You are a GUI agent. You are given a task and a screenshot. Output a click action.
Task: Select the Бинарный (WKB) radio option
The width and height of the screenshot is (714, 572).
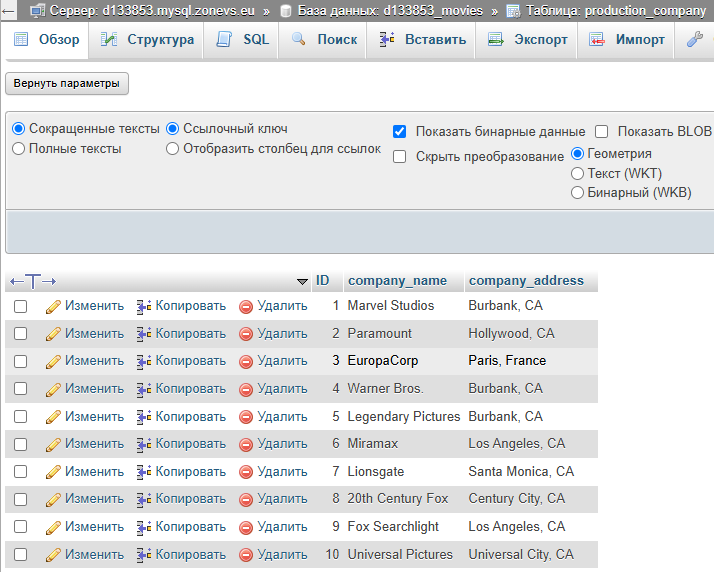(x=577, y=193)
